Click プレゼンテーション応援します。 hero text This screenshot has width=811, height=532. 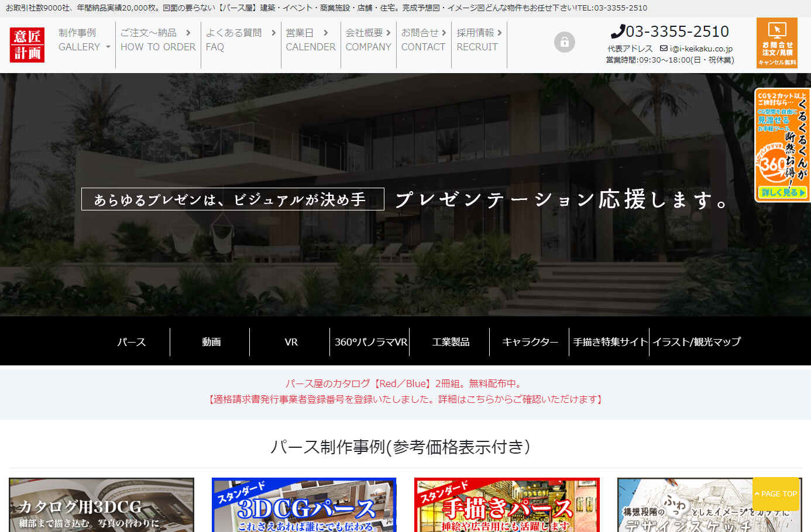[x=562, y=199]
